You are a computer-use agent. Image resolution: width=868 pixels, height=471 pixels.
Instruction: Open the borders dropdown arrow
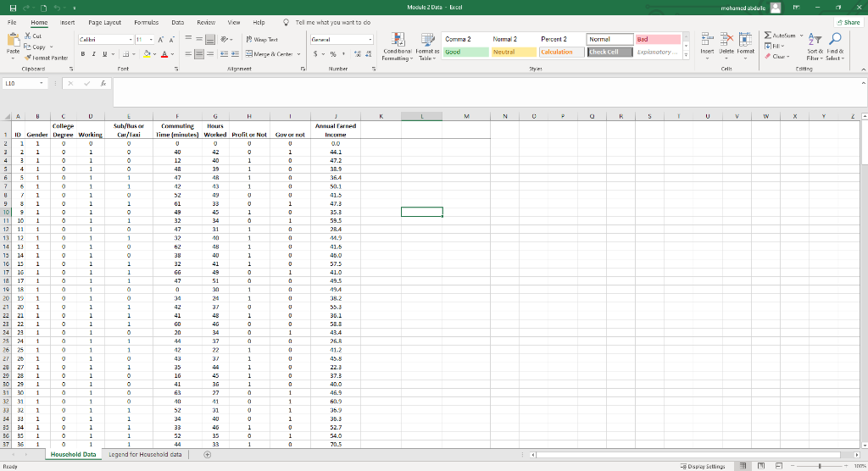tap(135, 54)
